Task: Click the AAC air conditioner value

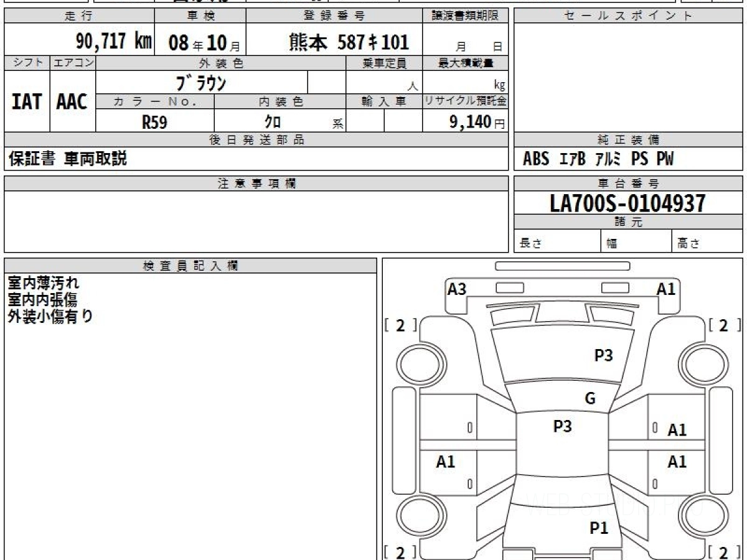Action: (72, 101)
